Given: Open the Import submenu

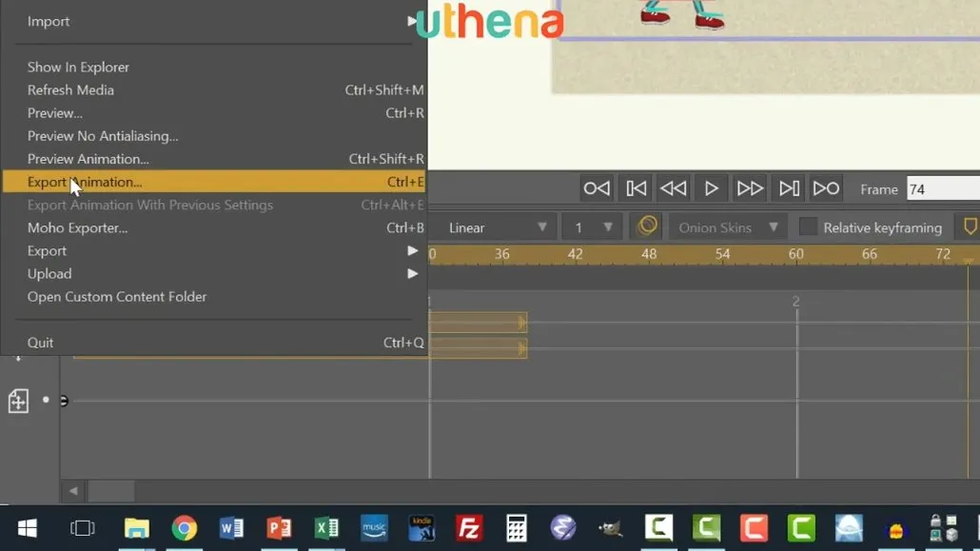Looking at the screenshot, I should coord(214,21).
